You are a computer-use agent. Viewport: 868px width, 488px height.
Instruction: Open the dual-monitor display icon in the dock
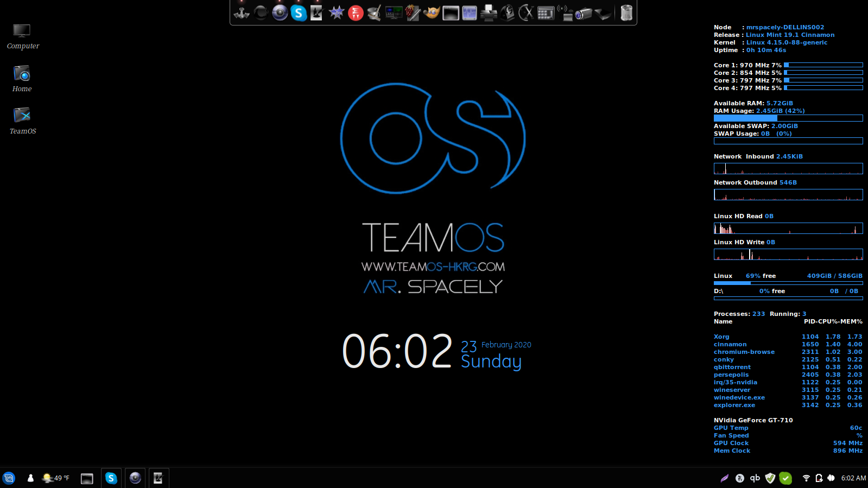394,12
